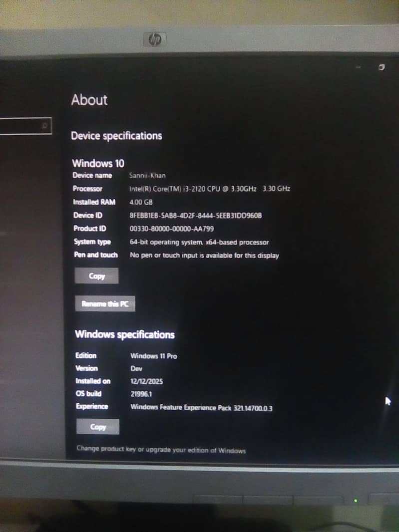Click the Rename this PC button
The height and width of the screenshot is (532, 399).
click(105, 303)
